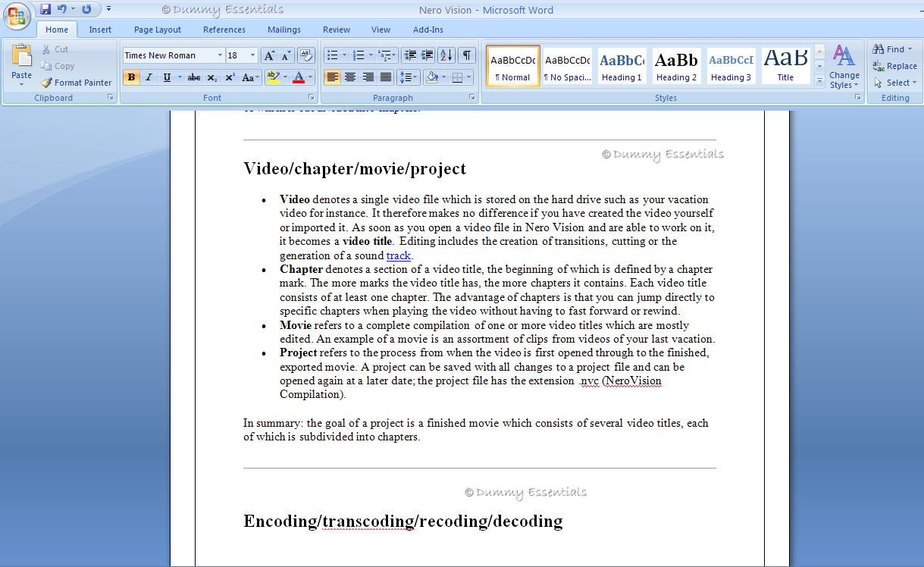Open Change Styles options
Image resolution: width=924 pixels, height=567 pixels.
tap(844, 67)
